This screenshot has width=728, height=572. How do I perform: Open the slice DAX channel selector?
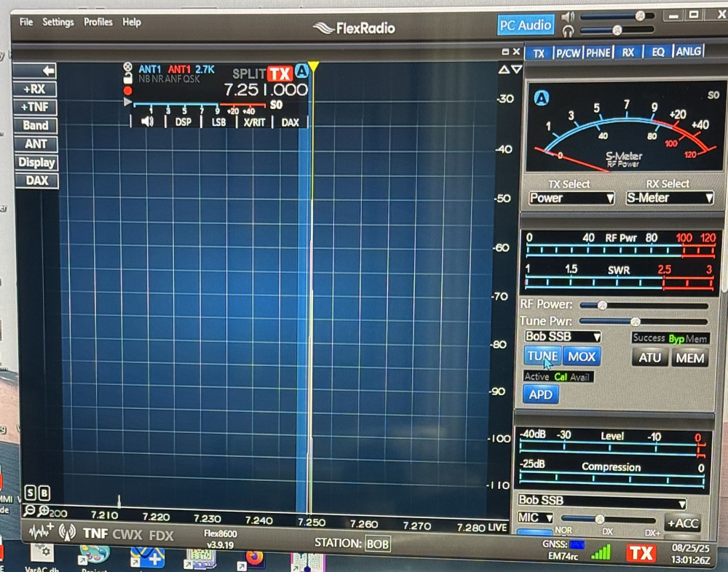click(x=290, y=122)
